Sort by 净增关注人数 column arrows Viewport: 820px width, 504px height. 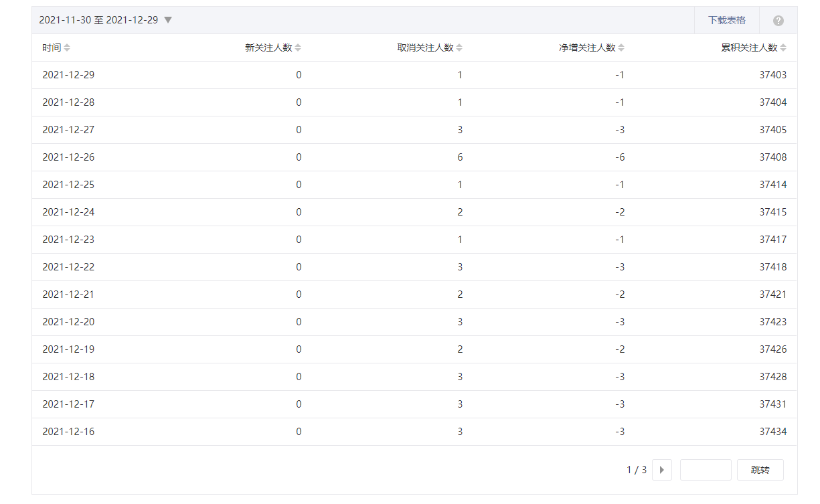pos(621,48)
